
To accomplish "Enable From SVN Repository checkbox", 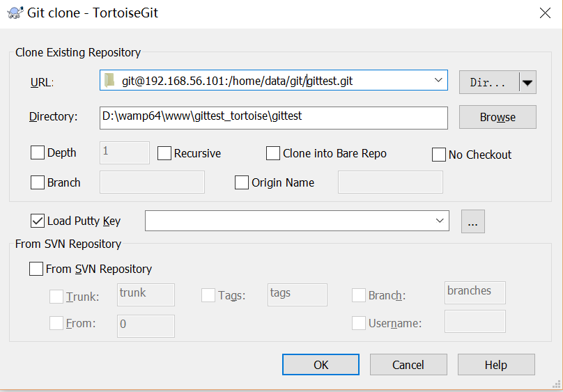I will (36, 269).
